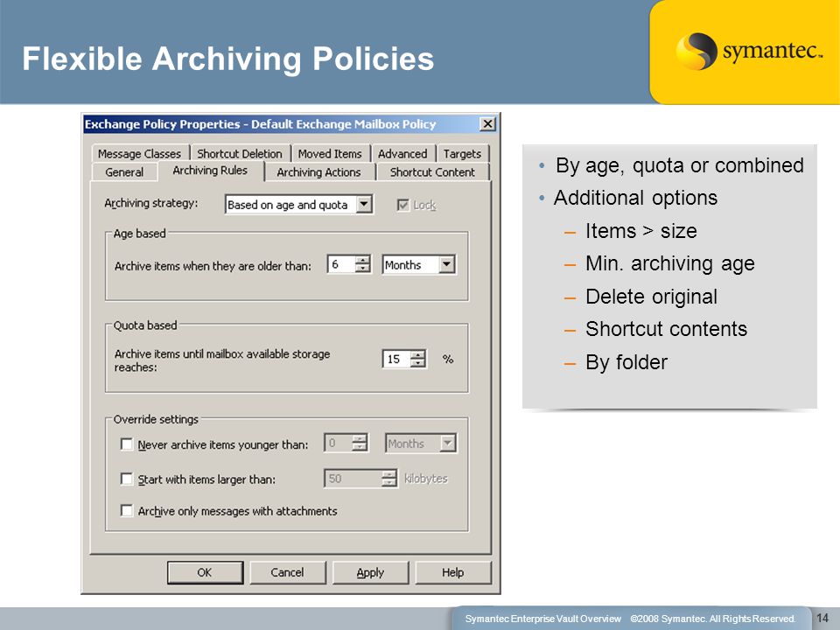Viewport: 840px width, 630px height.
Task: Go to the Targets tab
Action: point(462,154)
